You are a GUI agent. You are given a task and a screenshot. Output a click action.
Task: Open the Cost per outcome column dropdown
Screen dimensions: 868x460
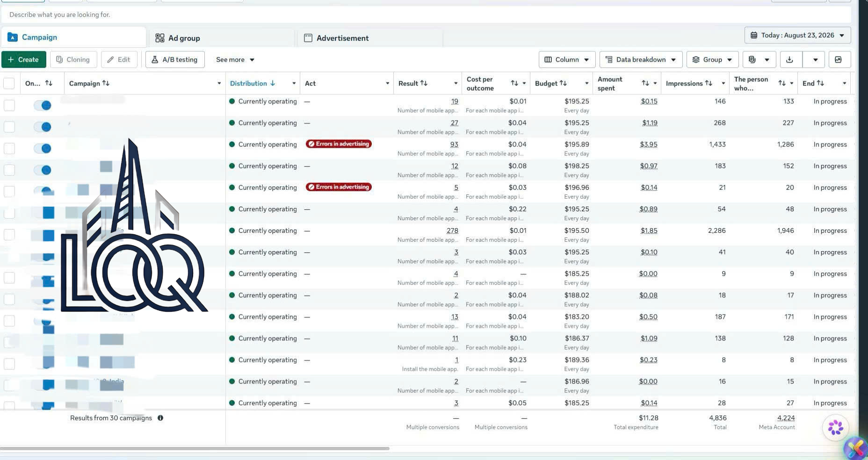tap(524, 83)
